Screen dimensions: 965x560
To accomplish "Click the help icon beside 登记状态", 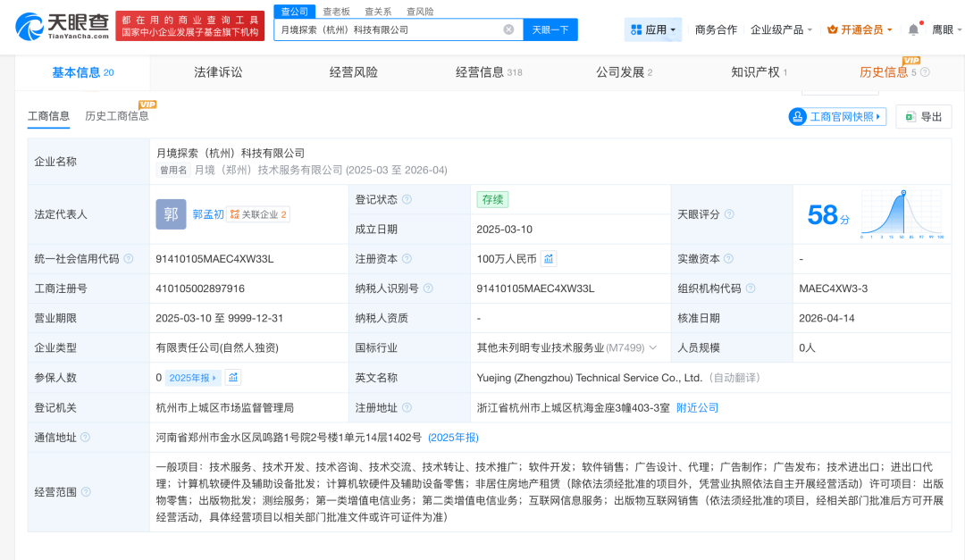I will tap(407, 199).
